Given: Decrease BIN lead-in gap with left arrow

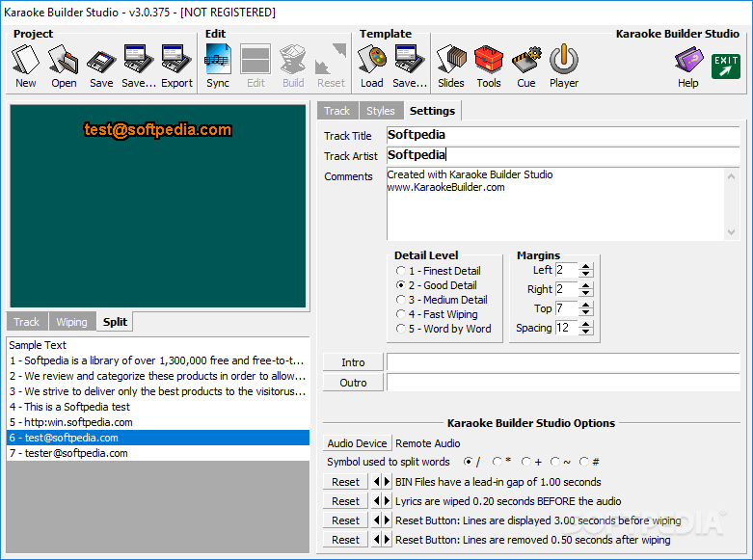Looking at the screenshot, I should 376,481.
